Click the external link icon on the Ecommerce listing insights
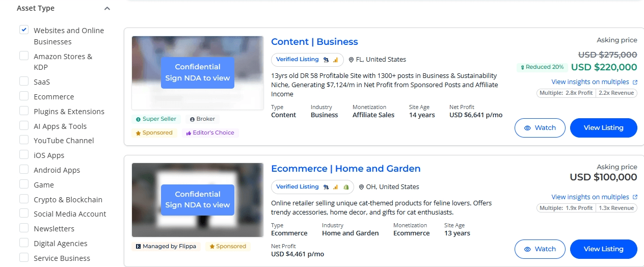Image resolution: width=644 pixels, height=267 pixels. pos(635,197)
